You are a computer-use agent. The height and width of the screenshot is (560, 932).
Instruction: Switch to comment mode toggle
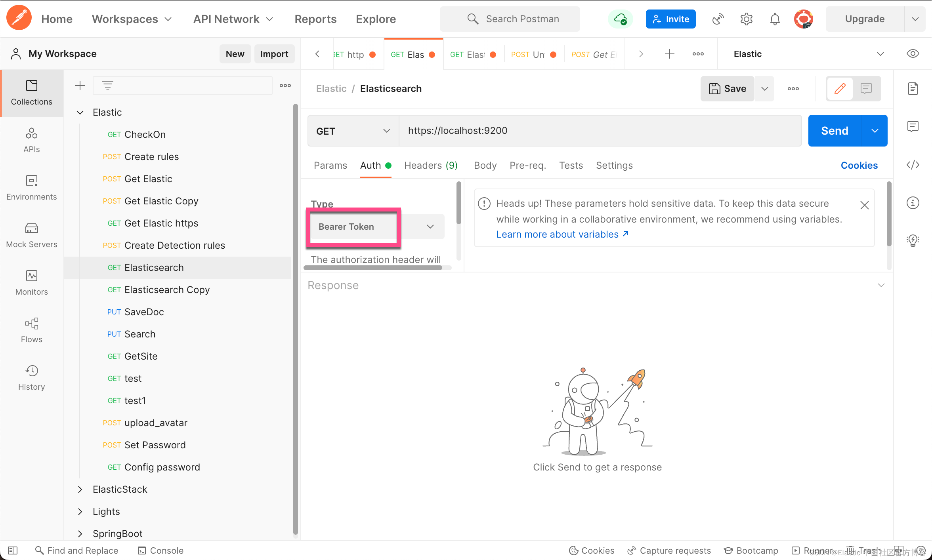point(866,89)
